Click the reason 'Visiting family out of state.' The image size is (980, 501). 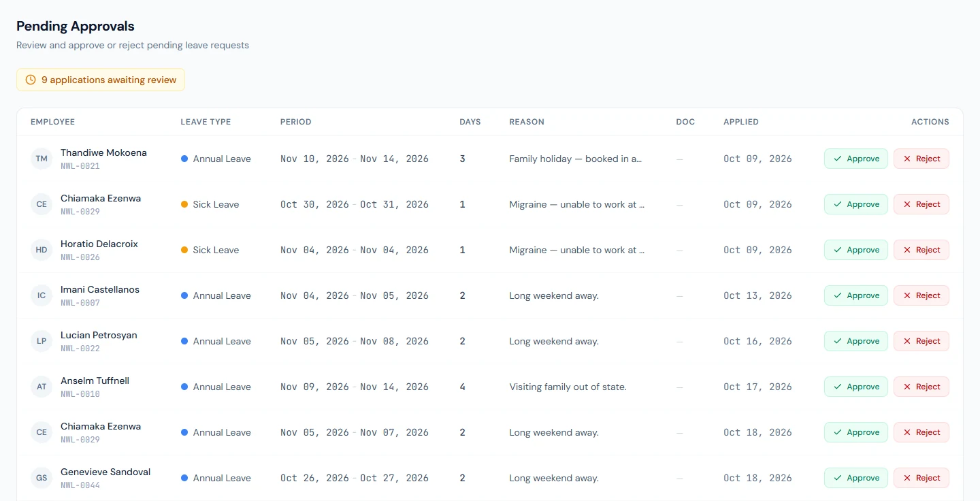[x=568, y=387]
